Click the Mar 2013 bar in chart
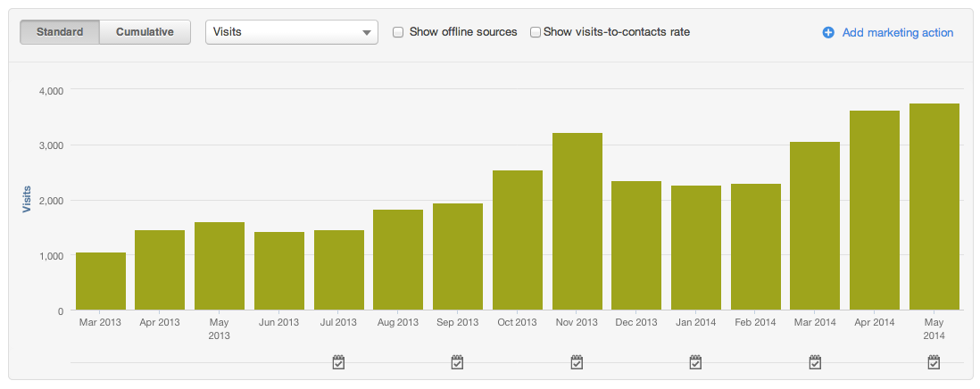980x389 pixels. click(x=100, y=281)
